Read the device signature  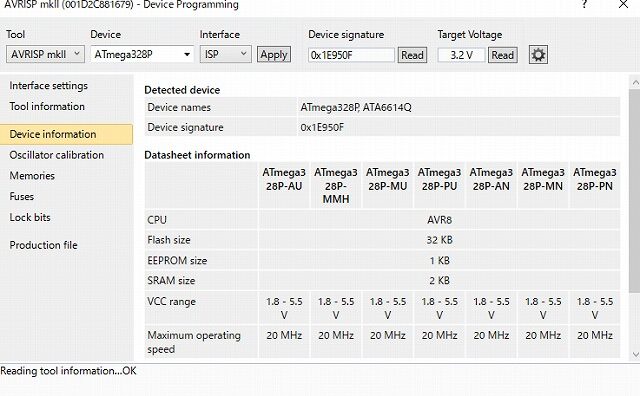click(x=412, y=55)
